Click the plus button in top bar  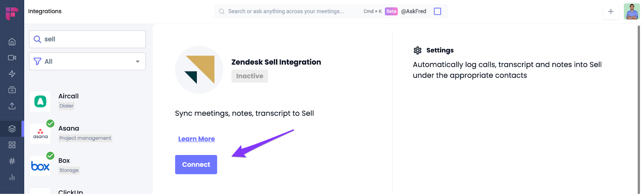[x=611, y=11]
